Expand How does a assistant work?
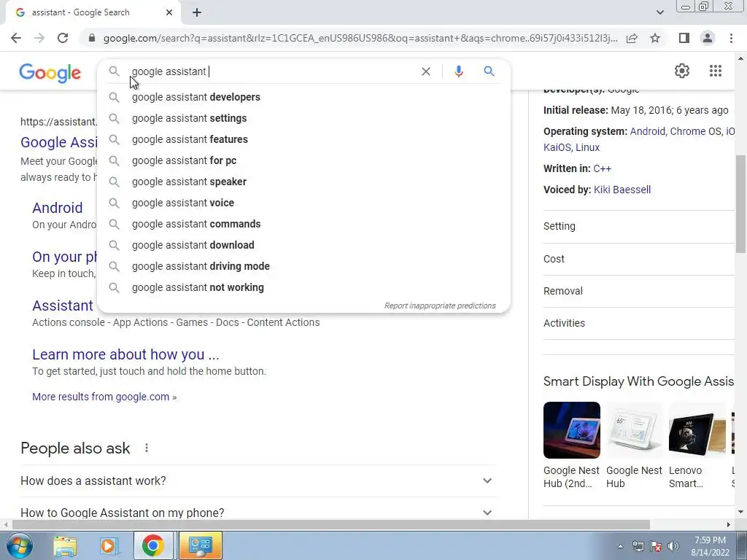747x560 pixels. click(258, 481)
